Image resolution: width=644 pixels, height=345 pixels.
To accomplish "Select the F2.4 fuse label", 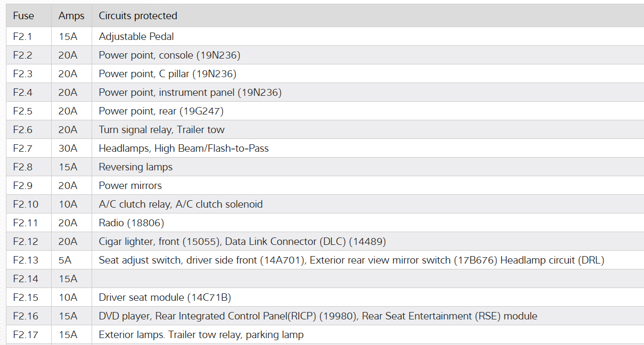I will 22,93.
